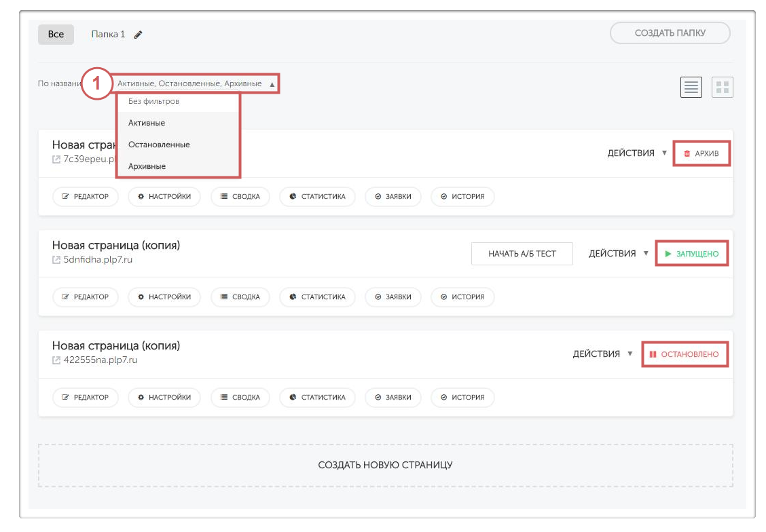Toggle the red ОСТАНОВЛЕНО status button
Viewport: 766px width, 532px height.
click(684, 354)
